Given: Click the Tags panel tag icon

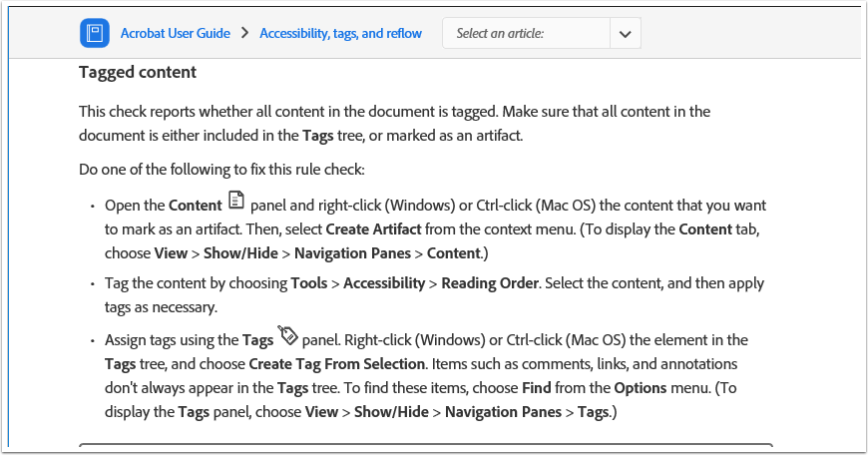Looking at the screenshot, I should pyautogui.click(x=288, y=335).
